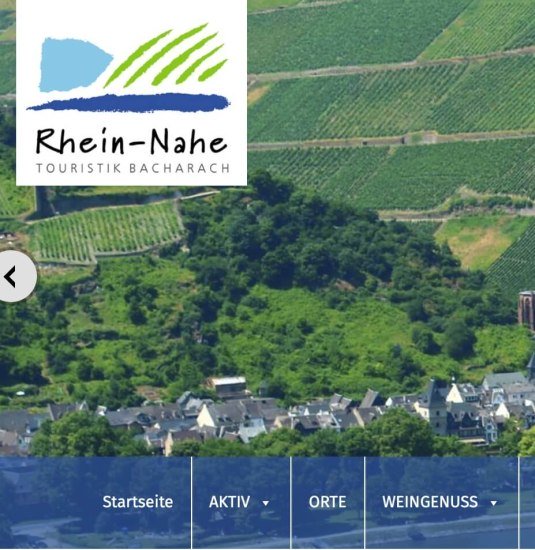Click the green vineyard stripes in the logo
Image resolution: width=535 pixels, height=550 pixels.
[x=166, y=55]
